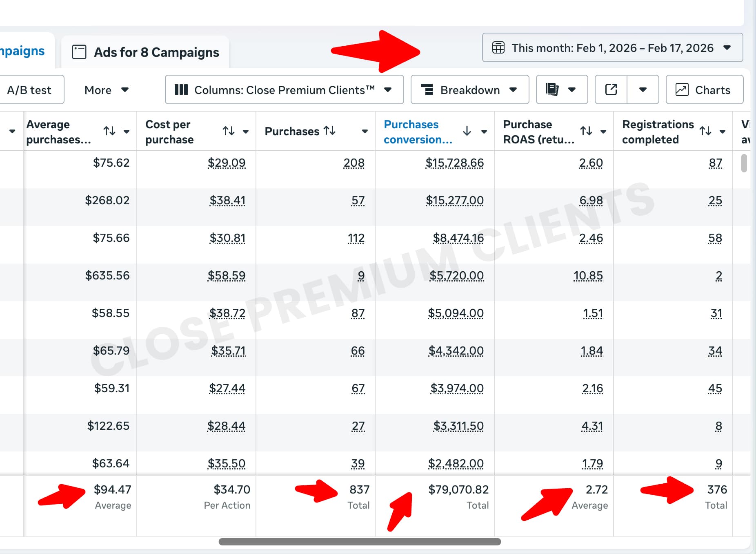Click the Purchases conversion column header
The width and height of the screenshot is (756, 554).
pos(418,132)
